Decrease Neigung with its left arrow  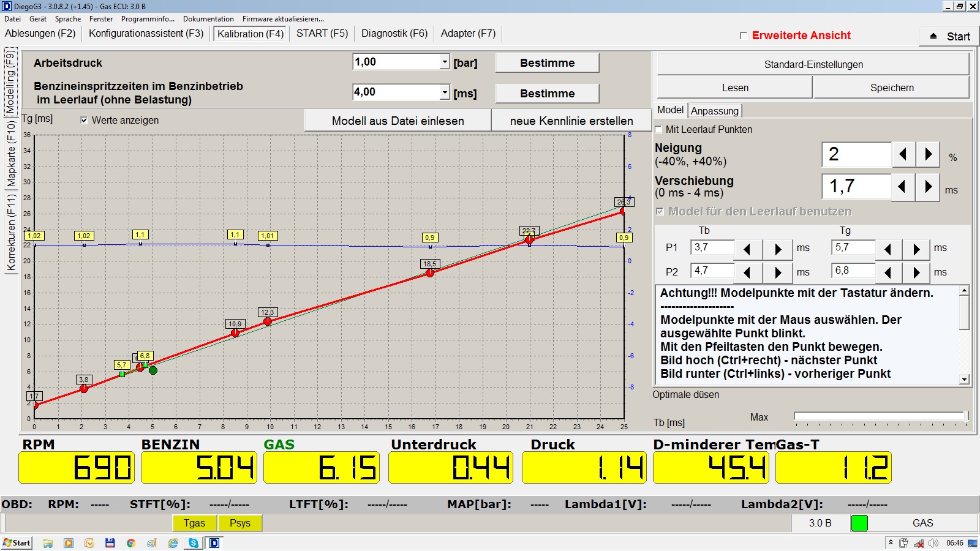(x=903, y=154)
